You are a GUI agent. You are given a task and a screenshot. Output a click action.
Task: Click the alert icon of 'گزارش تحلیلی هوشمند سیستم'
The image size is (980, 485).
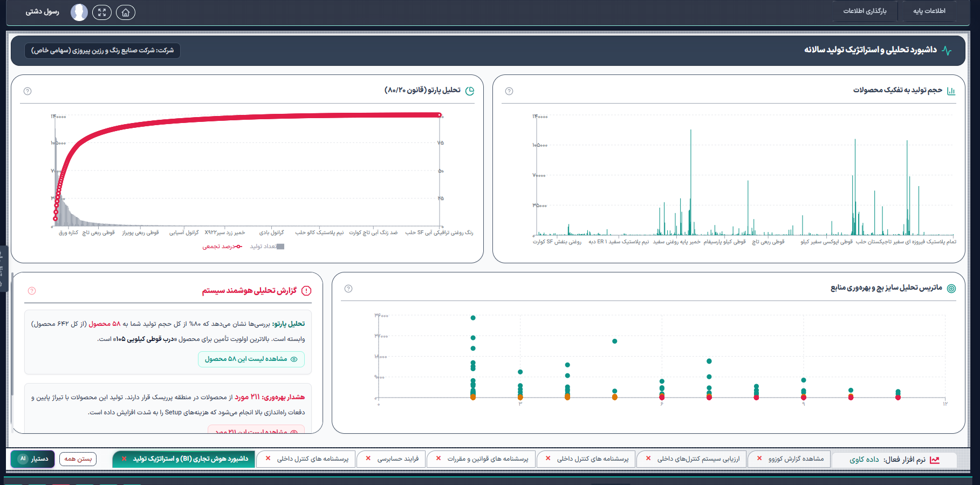(306, 291)
